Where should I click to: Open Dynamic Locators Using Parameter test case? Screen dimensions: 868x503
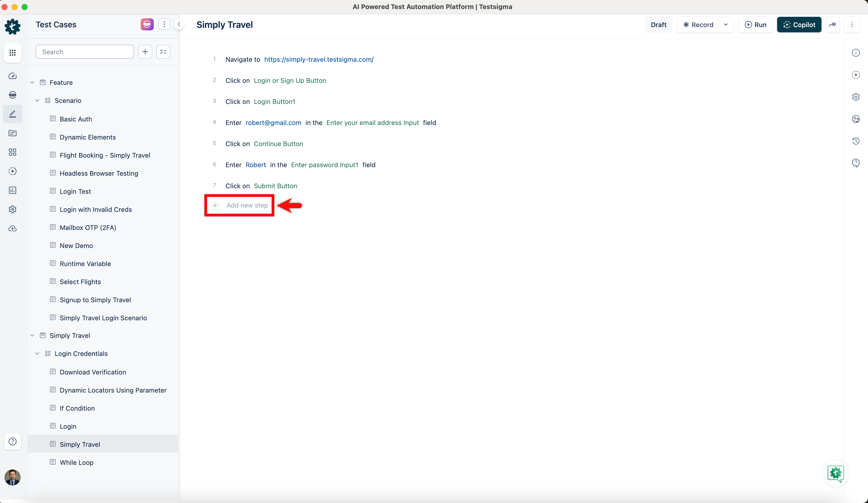(x=113, y=390)
